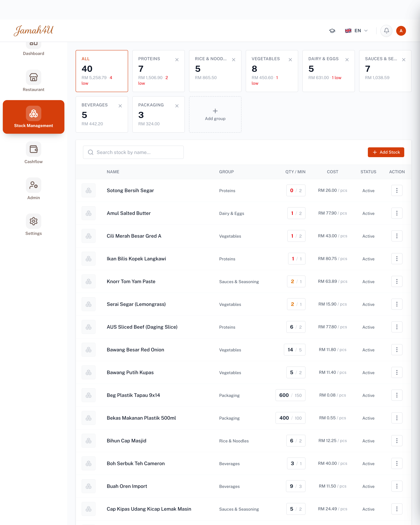Click AUS Sliced Beef (Daging Slice) name
This screenshot has width=420, height=525.
(x=142, y=327)
